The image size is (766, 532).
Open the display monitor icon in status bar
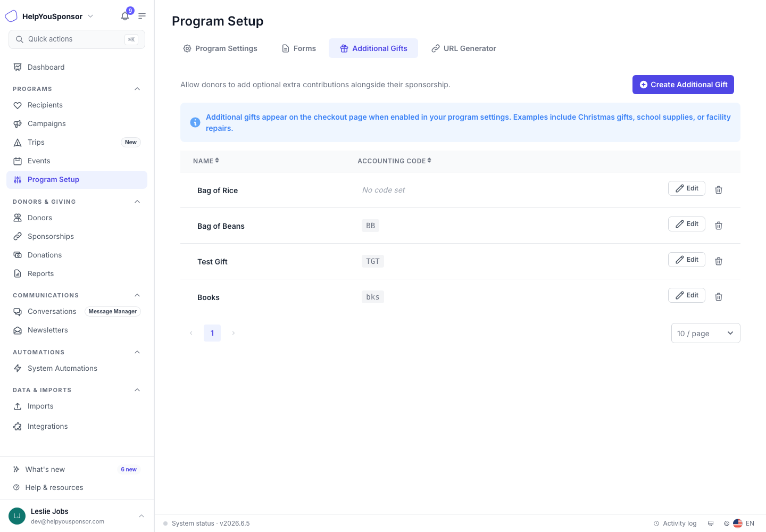[711, 523]
